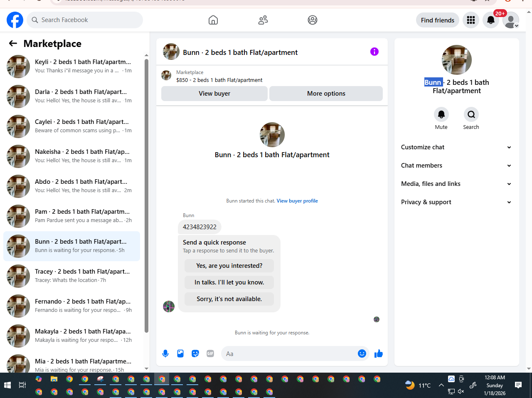Open Fernando conversation in the list
532x398 pixels.
(x=71, y=306)
